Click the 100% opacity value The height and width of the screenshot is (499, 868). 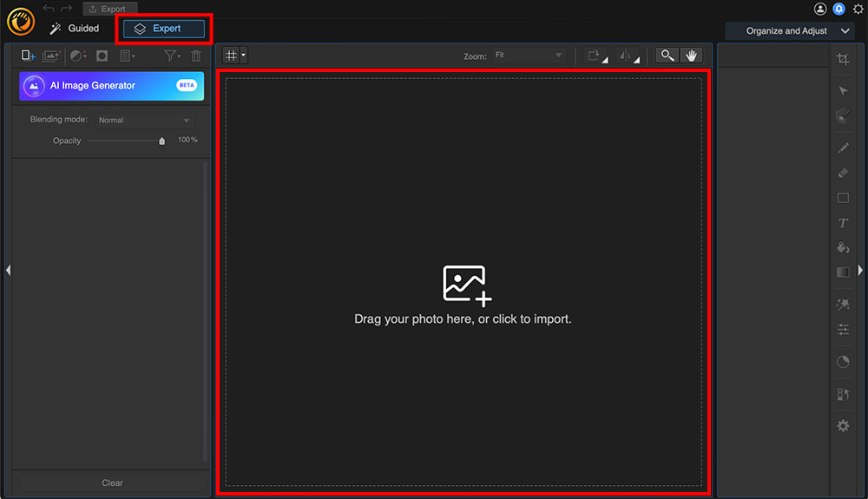[187, 140]
